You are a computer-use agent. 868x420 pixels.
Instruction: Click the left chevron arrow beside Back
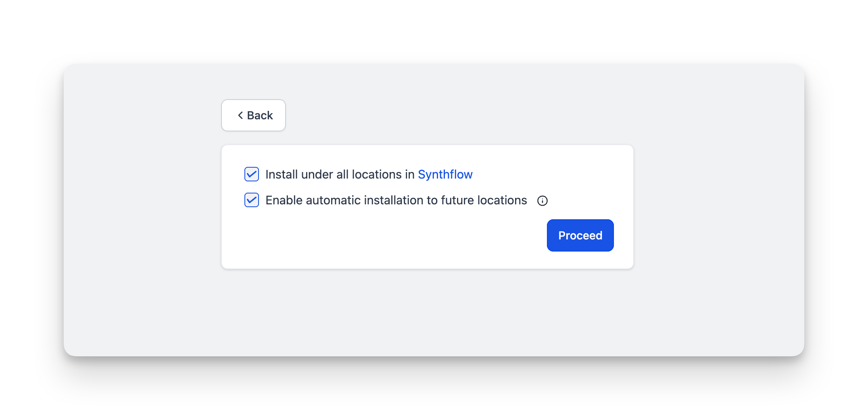(240, 115)
